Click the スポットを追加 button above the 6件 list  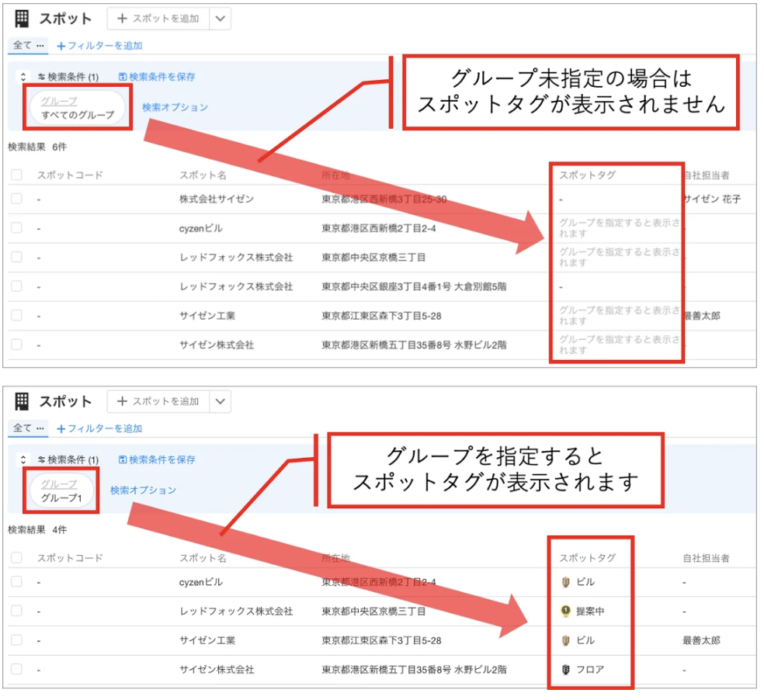pyautogui.click(x=158, y=19)
